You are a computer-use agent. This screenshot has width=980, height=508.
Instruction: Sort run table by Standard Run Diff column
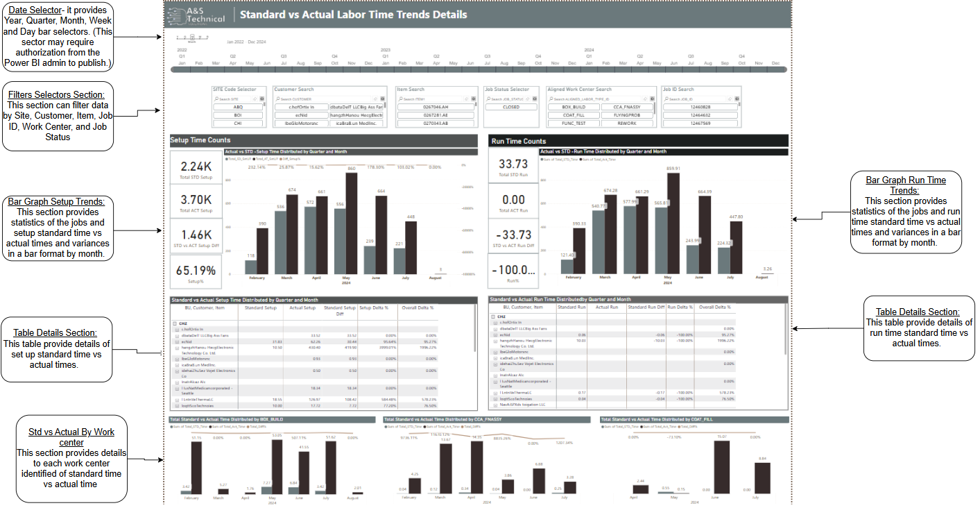(646, 306)
